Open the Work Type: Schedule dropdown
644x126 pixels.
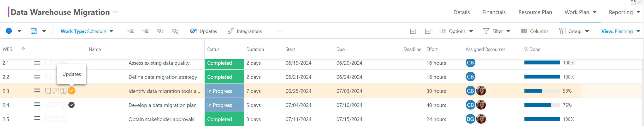coord(87,31)
